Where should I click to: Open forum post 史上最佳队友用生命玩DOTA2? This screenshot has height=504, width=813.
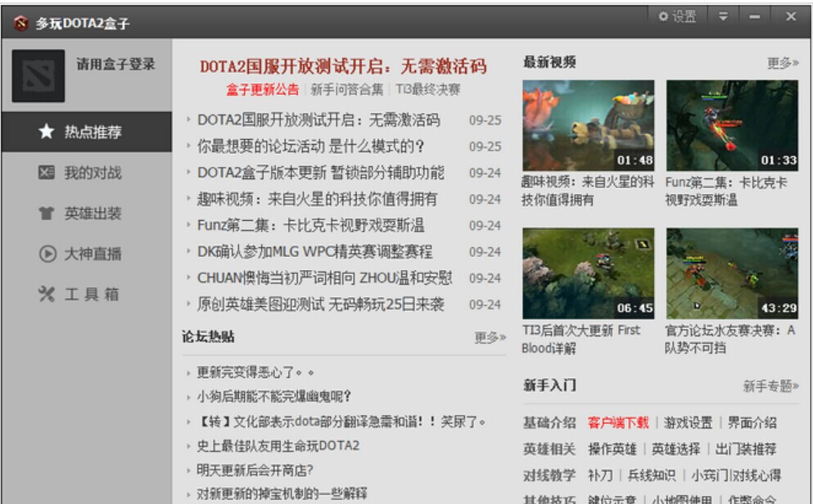tap(278, 446)
